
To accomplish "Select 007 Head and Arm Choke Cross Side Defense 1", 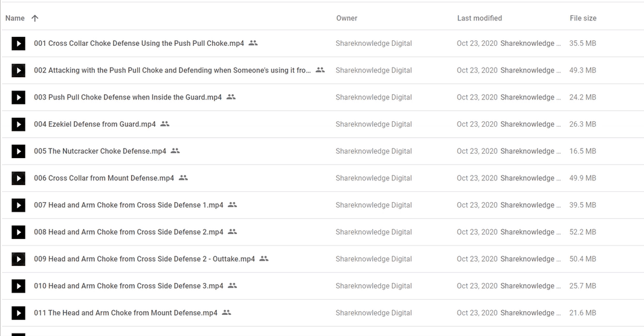I will point(129,205).
